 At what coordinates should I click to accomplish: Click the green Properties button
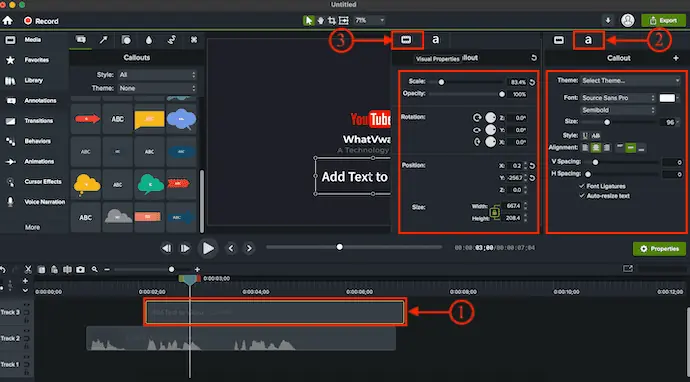[x=659, y=249]
